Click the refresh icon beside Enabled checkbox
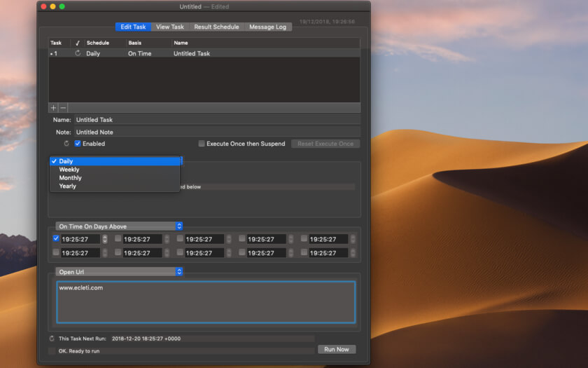The image size is (588, 368). tap(67, 144)
